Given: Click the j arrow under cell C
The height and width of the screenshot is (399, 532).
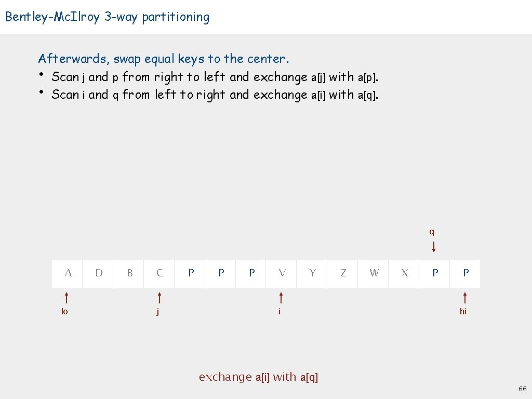Looking at the screenshot, I should coord(159,298).
